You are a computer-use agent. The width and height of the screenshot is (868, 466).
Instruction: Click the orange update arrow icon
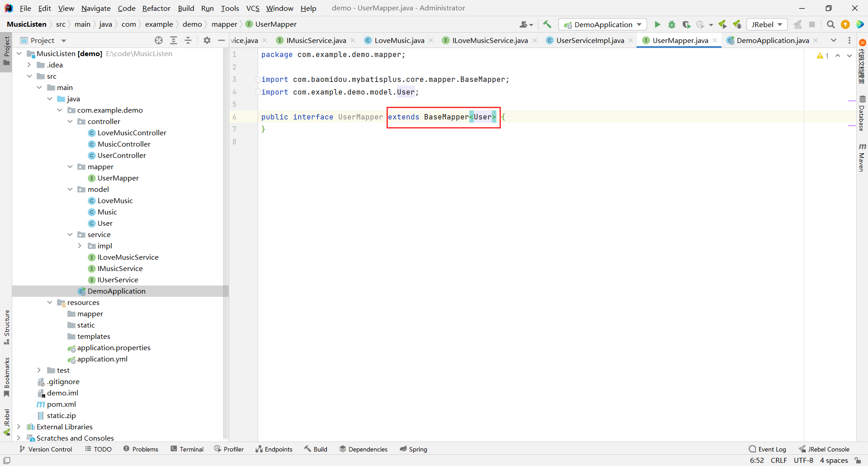(x=845, y=24)
